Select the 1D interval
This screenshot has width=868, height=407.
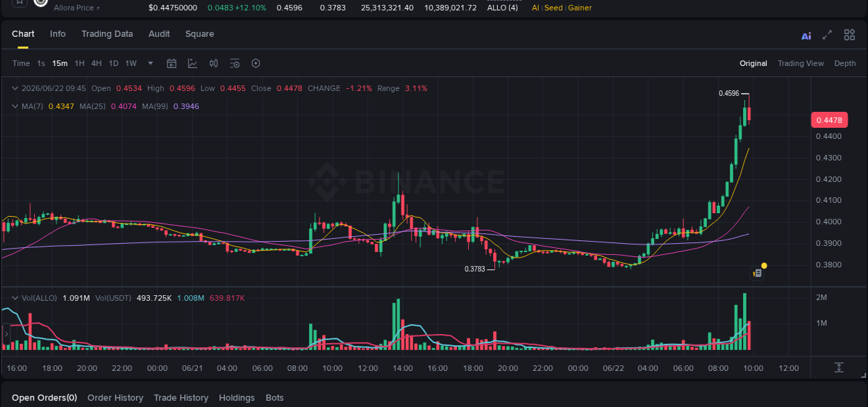coord(113,63)
